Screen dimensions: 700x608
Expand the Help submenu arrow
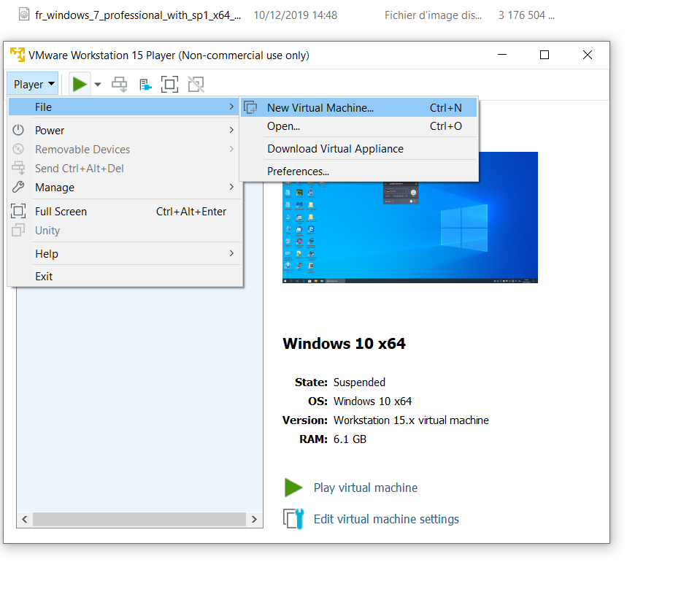click(231, 253)
